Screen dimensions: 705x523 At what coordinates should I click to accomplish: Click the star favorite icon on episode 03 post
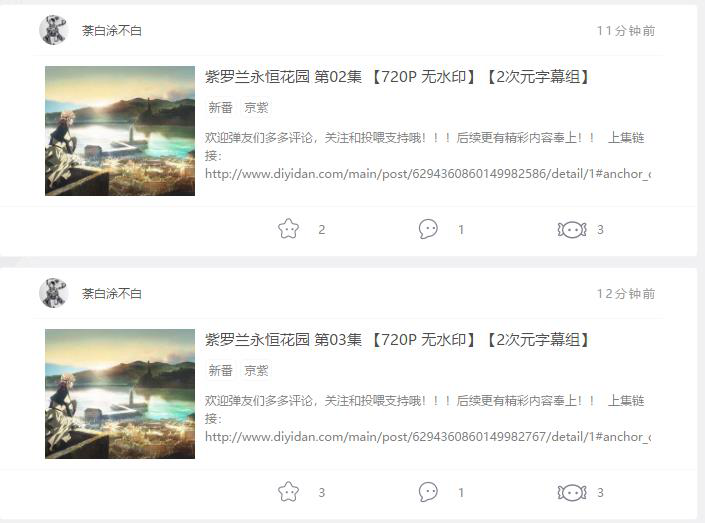click(x=288, y=492)
